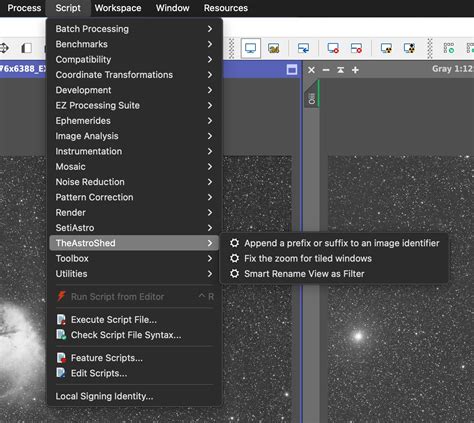Click the monitor screen icon in the toolbar
The image size is (474, 423).
coord(250,48)
